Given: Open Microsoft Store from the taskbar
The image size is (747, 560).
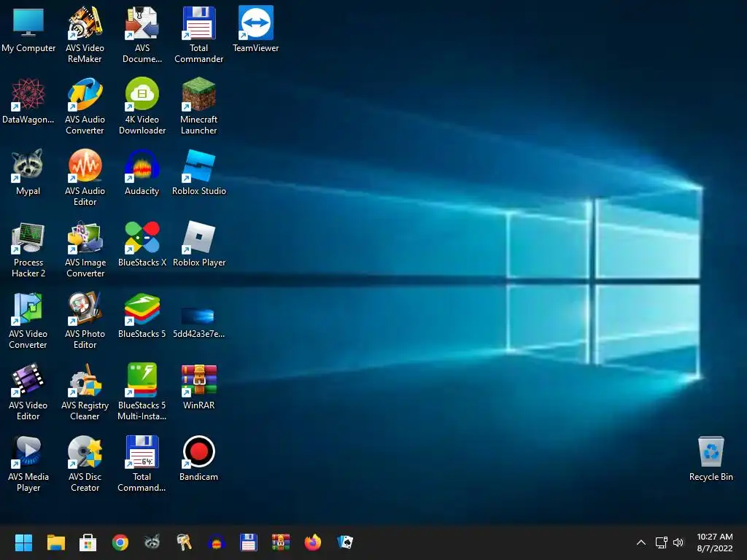Looking at the screenshot, I should point(88,542).
